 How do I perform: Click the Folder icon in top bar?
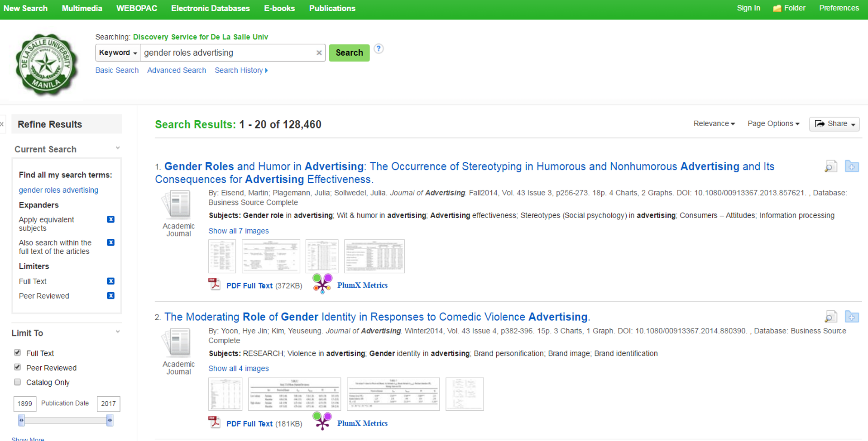point(777,9)
